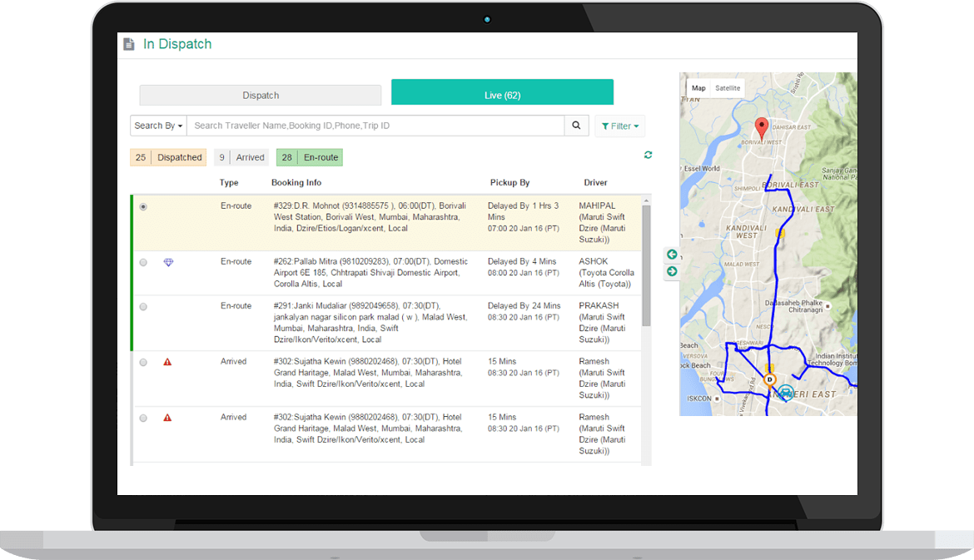Click the green right arrow beside map
The width and height of the screenshot is (974, 560).
(x=672, y=271)
